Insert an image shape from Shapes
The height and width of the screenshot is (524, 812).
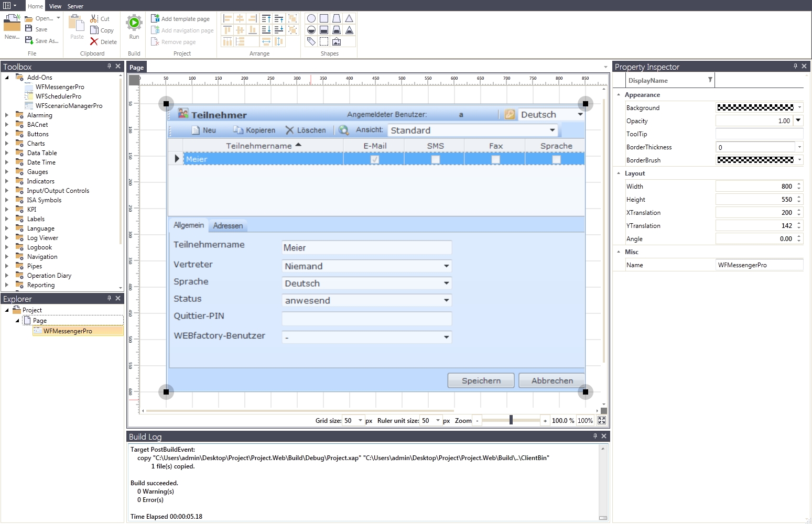[337, 41]
